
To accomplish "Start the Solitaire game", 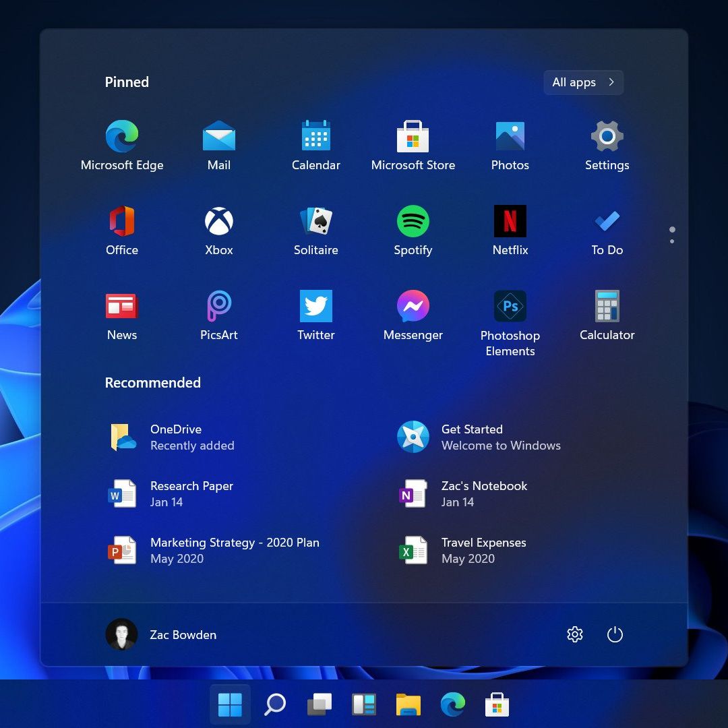I will click(x=315, y=222).
